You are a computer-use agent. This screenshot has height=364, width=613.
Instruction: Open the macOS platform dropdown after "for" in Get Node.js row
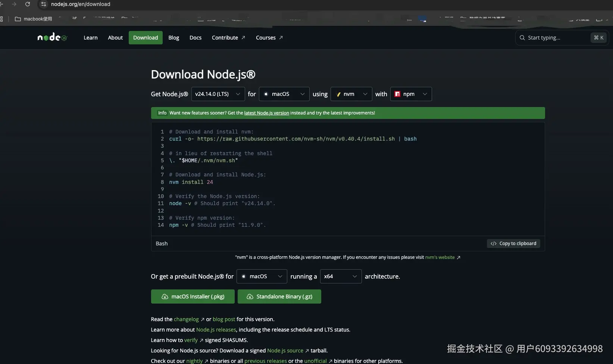click(x=284, y=94)
